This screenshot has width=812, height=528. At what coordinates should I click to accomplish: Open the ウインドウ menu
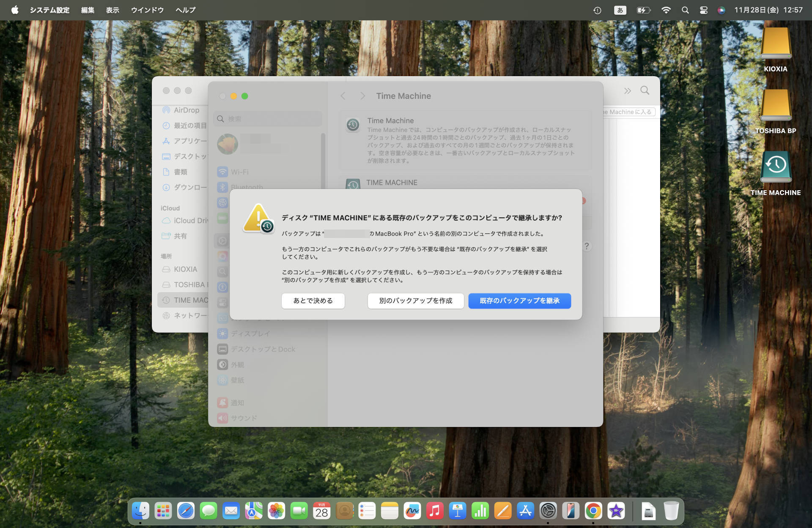pyautogui.click(x=147, y=10)
